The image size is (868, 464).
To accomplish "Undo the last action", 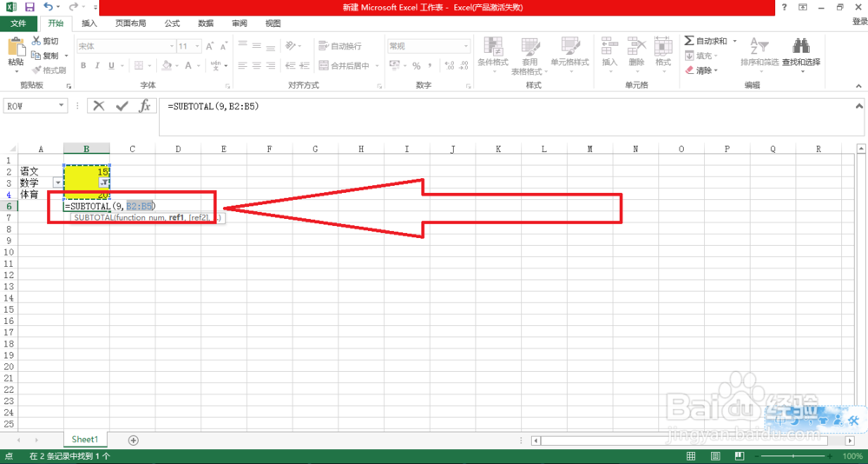I will (x=48, y=7).
